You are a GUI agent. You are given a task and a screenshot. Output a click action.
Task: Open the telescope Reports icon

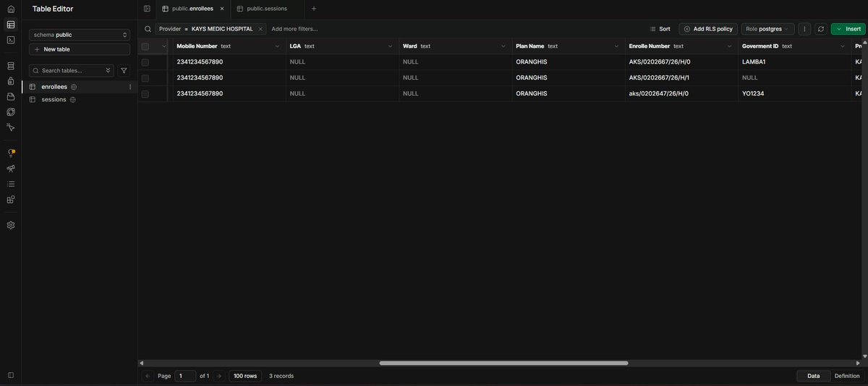[11, 168]
